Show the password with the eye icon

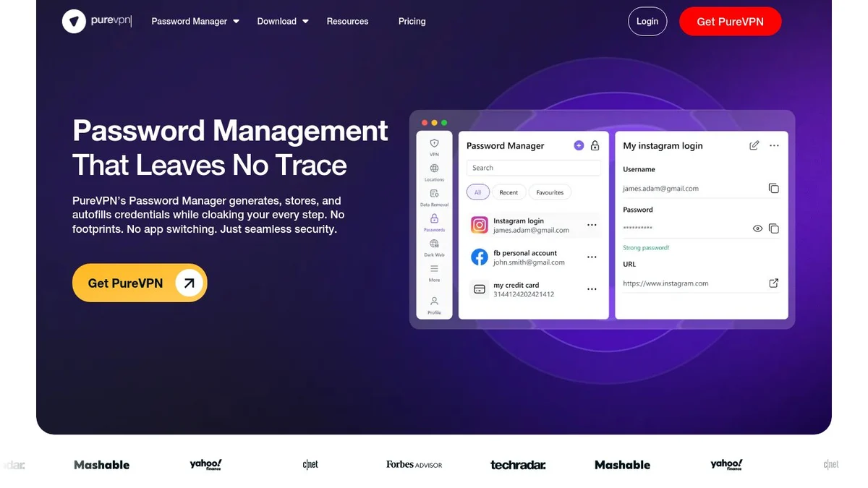757,228
